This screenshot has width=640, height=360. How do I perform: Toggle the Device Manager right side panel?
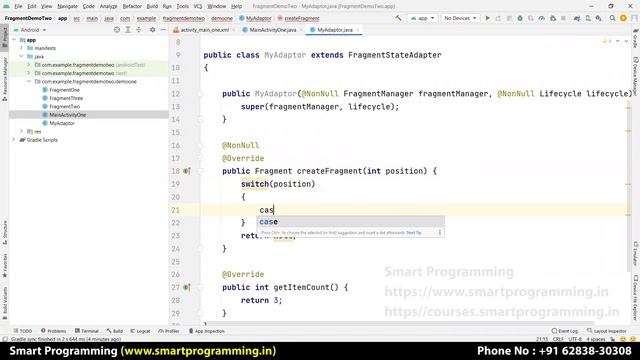pos(636,76)
